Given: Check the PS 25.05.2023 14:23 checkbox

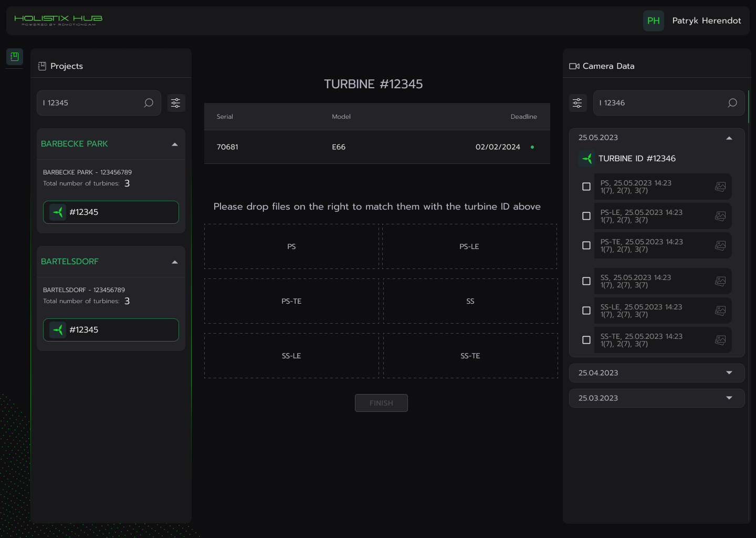Looking at the screenshot, I should [x=586, y=187].
